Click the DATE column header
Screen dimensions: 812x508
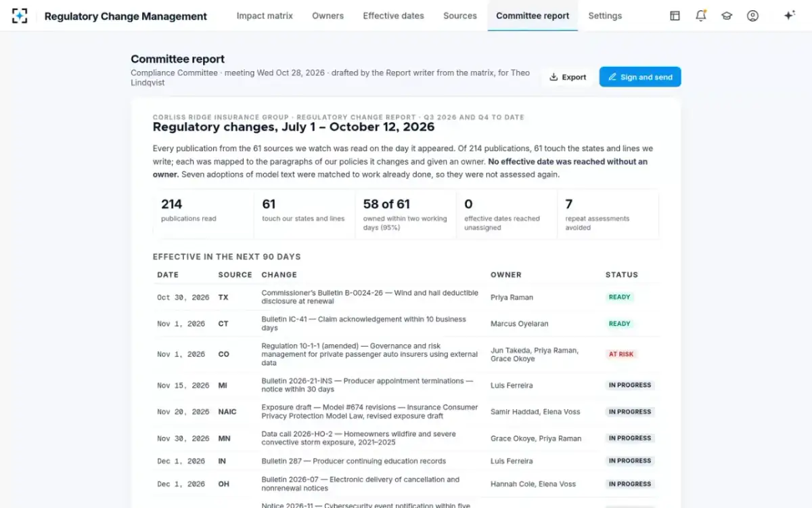coord(168,275)
